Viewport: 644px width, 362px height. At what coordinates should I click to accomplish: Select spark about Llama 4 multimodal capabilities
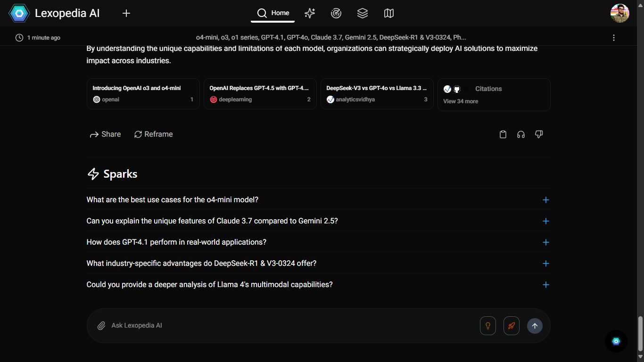[209, 285]
